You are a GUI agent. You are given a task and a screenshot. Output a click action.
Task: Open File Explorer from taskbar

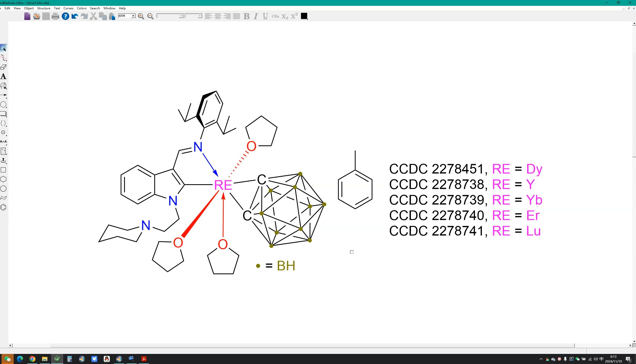(x=45, y=359)
